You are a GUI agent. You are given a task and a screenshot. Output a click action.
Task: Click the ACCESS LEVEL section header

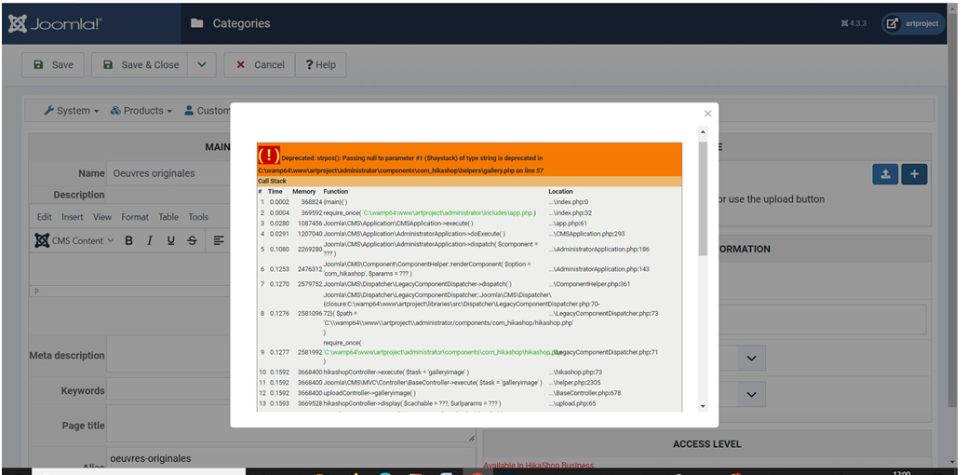pyautogui.click(x=707, y=443)
